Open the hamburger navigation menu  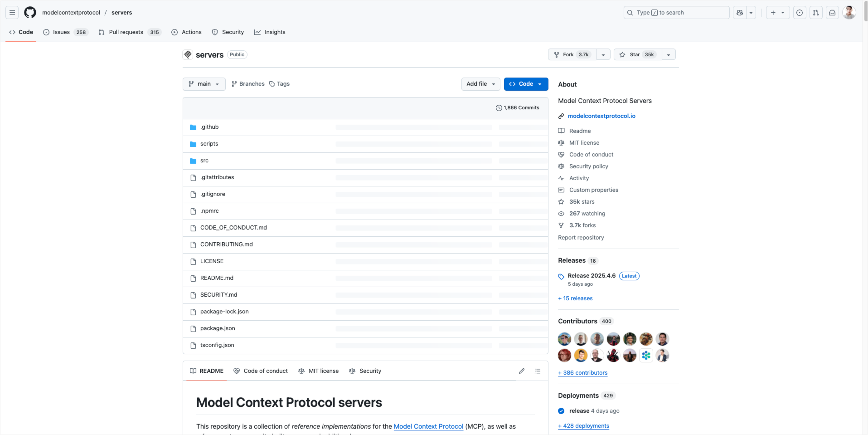coord(12,13)
